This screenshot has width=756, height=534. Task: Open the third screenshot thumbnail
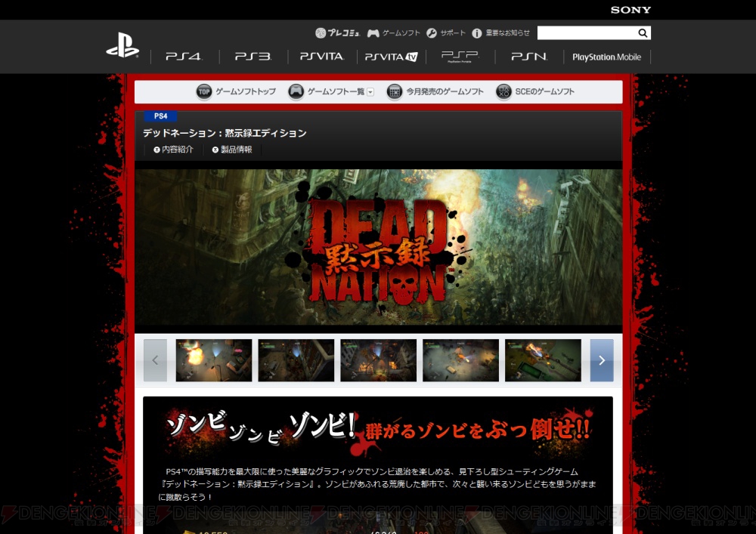(x=379, y=360)
